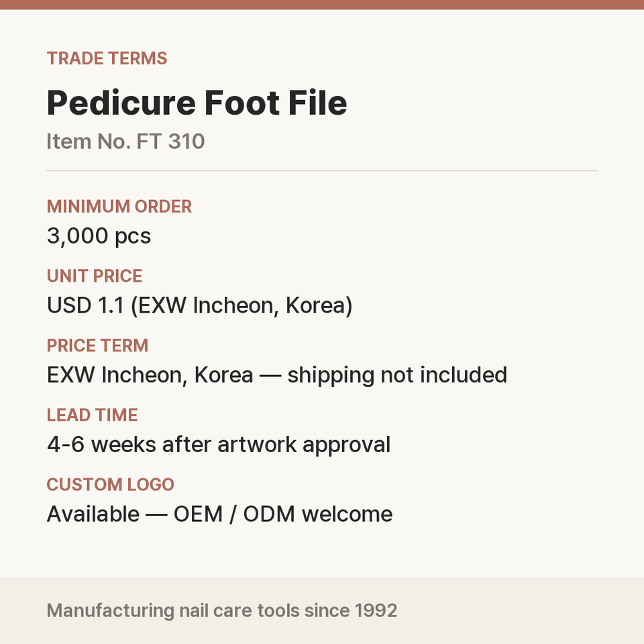The image size is (644, 644).
Task: Click the Item No. FT 310 text
Action: pyautogui.click(x=125, y=142)
